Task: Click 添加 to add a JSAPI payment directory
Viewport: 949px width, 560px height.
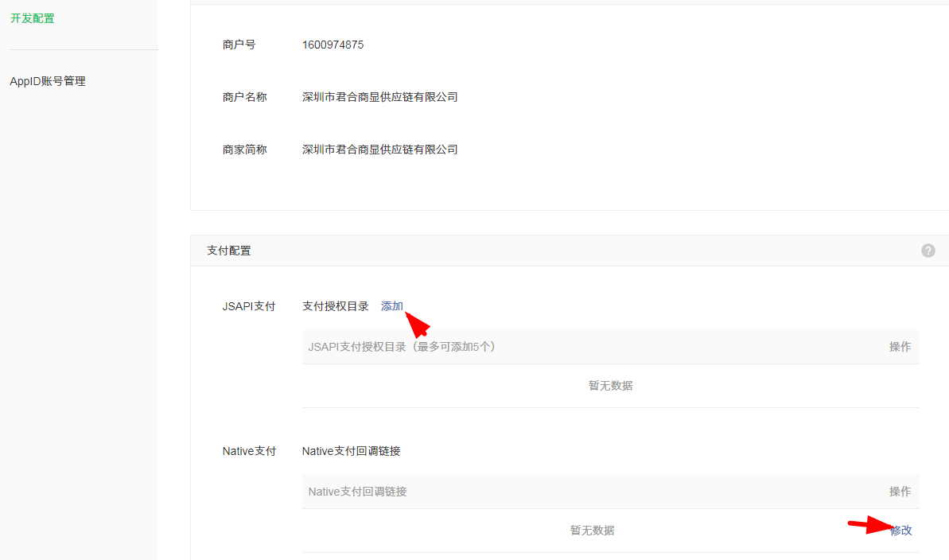Action: 391,305
